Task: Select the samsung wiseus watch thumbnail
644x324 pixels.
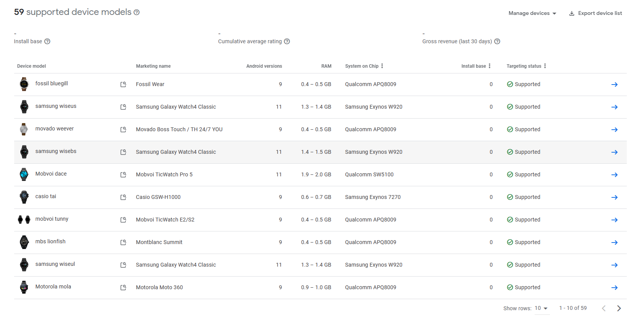Action: [x=24, y=107]
